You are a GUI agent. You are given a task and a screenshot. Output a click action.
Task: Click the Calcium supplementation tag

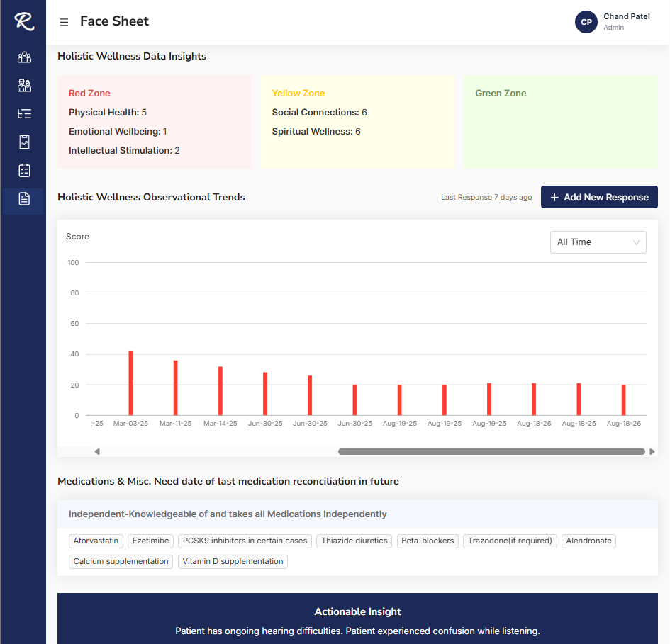121,561
